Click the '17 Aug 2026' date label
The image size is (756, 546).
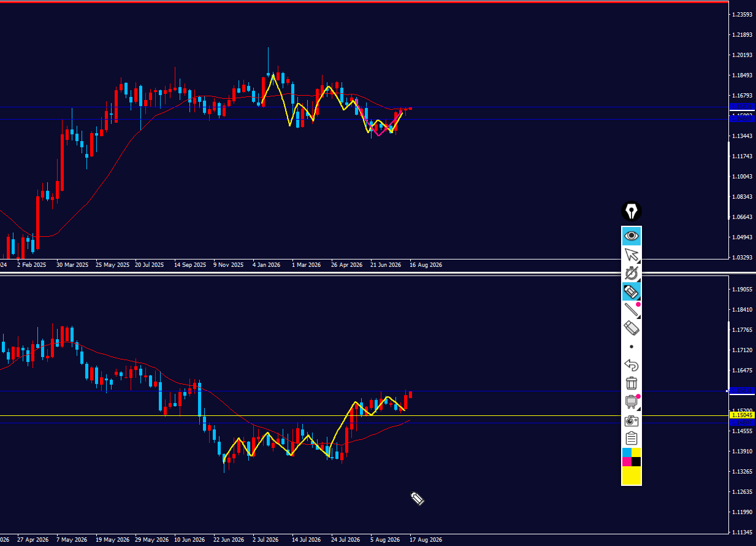click(x=426, y=540)
